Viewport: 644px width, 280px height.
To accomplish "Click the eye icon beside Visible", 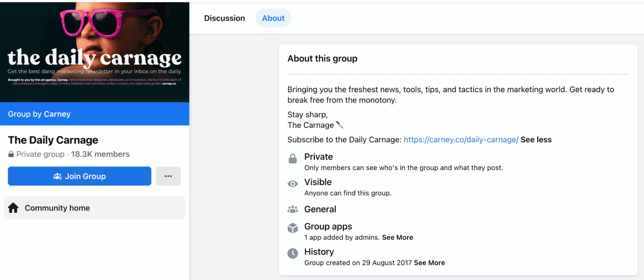I will point(292,184).
